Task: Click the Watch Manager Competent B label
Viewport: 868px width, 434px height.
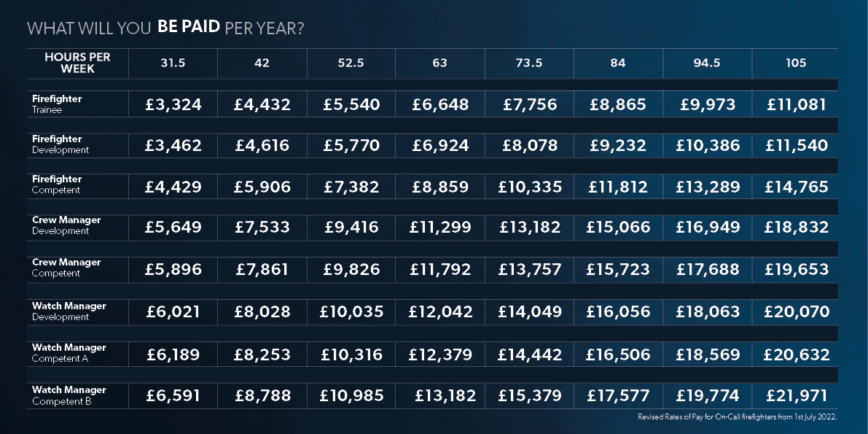Action: click(69, 395)
